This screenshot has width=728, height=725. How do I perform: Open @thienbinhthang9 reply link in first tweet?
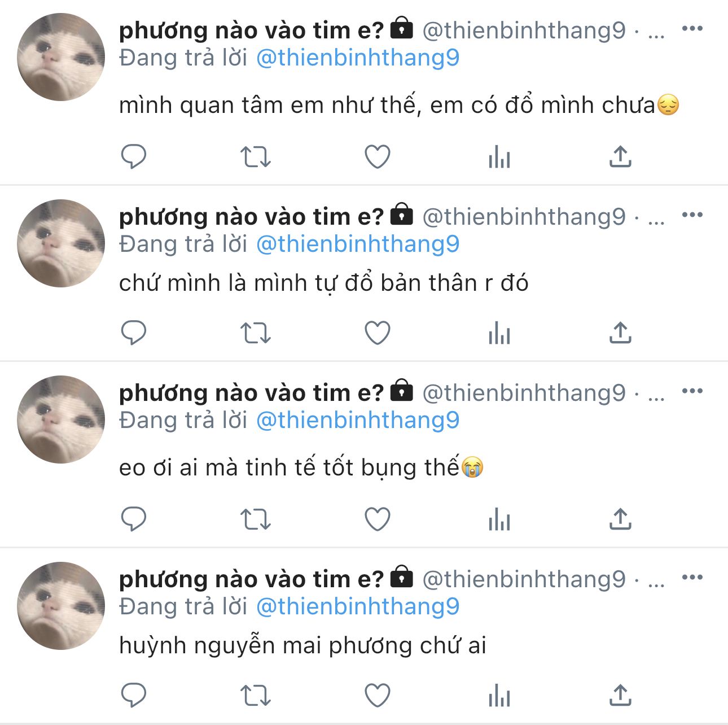click(x=358, y=58)
